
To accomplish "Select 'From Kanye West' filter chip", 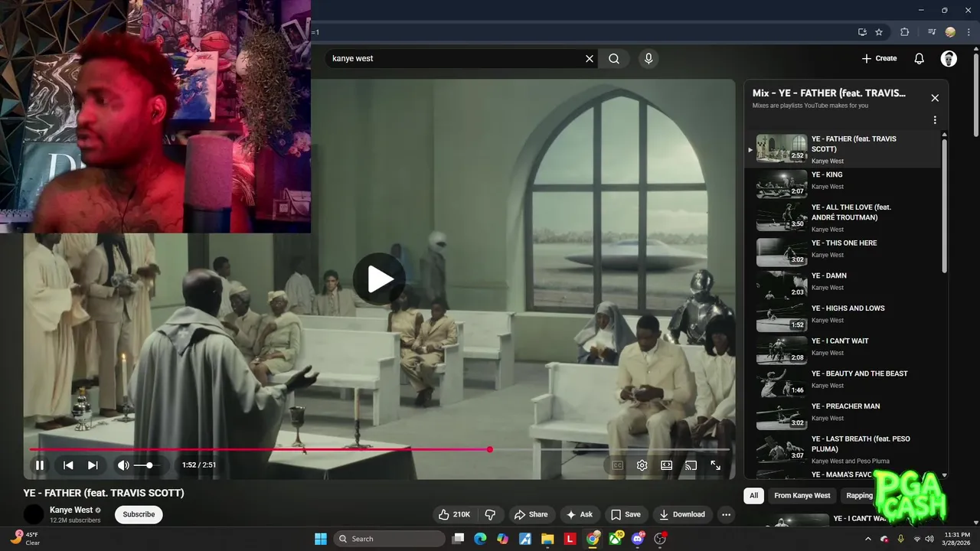I will tap(802, 495).
